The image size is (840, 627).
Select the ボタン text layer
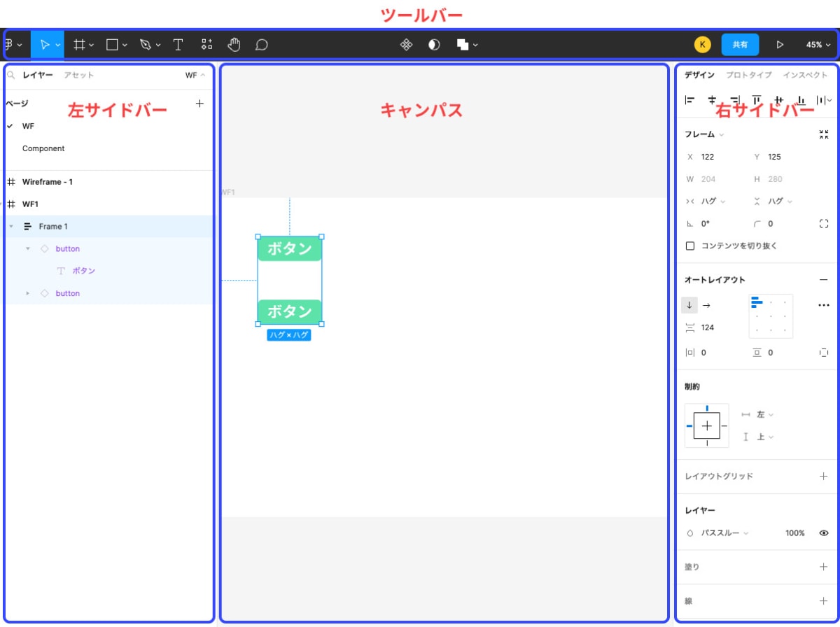(83, 271)
